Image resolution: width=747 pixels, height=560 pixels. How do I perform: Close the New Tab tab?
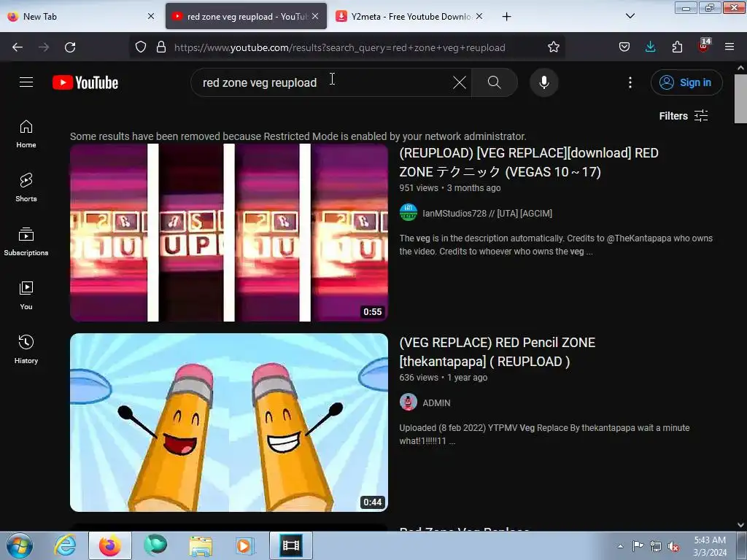point(151,16)
